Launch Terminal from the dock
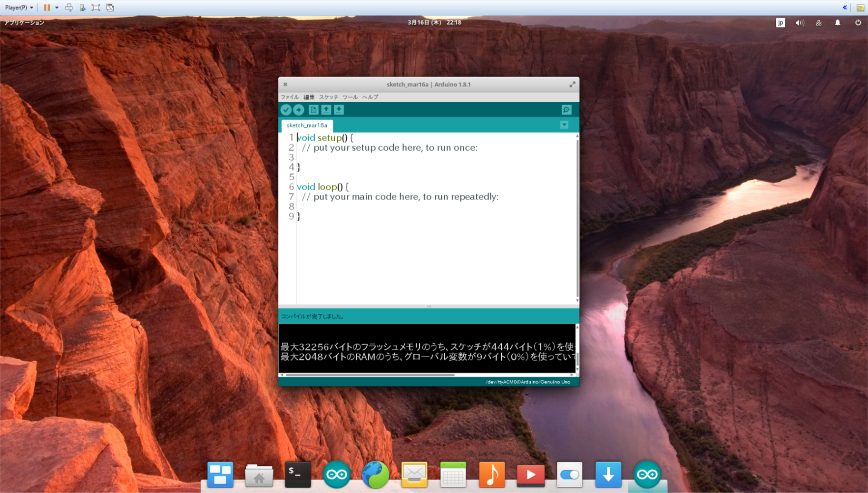 point(298,474)
